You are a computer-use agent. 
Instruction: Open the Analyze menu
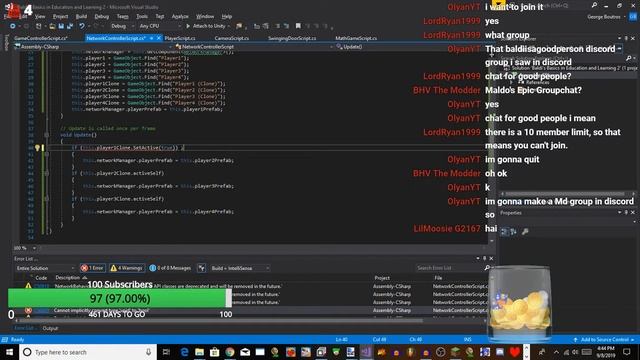click(180, 16)
